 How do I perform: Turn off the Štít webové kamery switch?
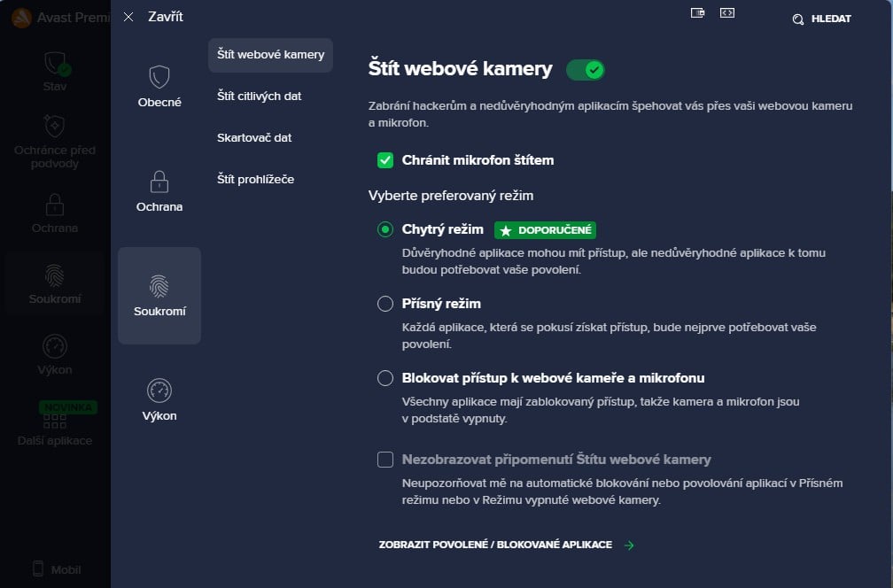click(585, 68)
